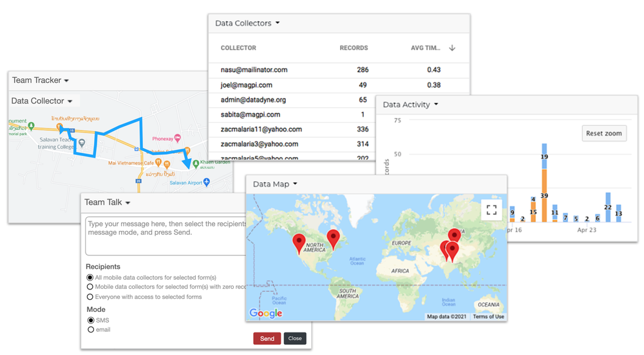The width and height of the screenshot is (644, 355).
Task: Click the COLLECTOR column header
Action: (x=238, y=48)
